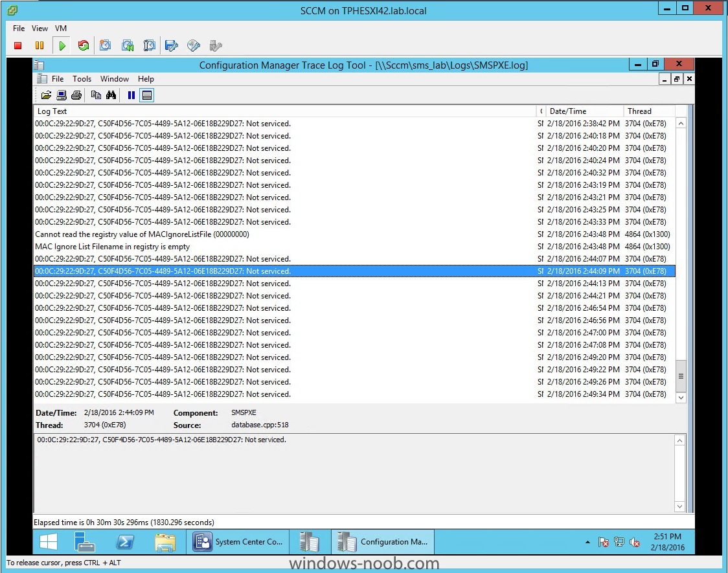Open the Trace Log Tool File menu
Image resolution: width=728 pixels, height=573 pixels.
(x=58, y=79)
